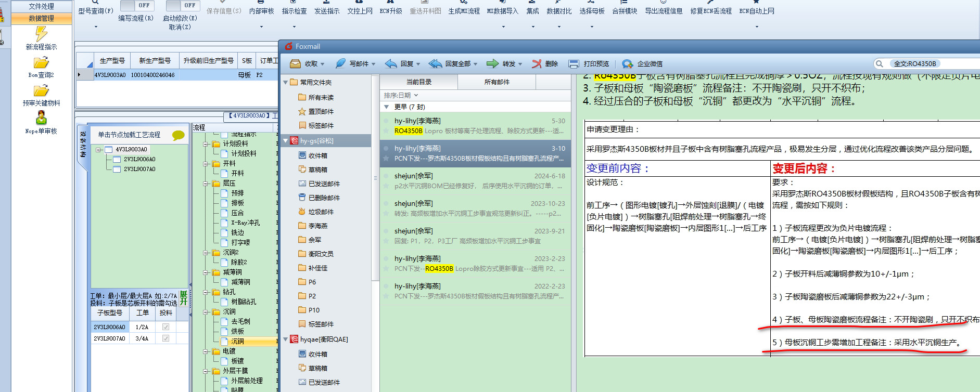Click the green 展开 button
Viewport: 980px width, 392px height.
tap(184, 298)
